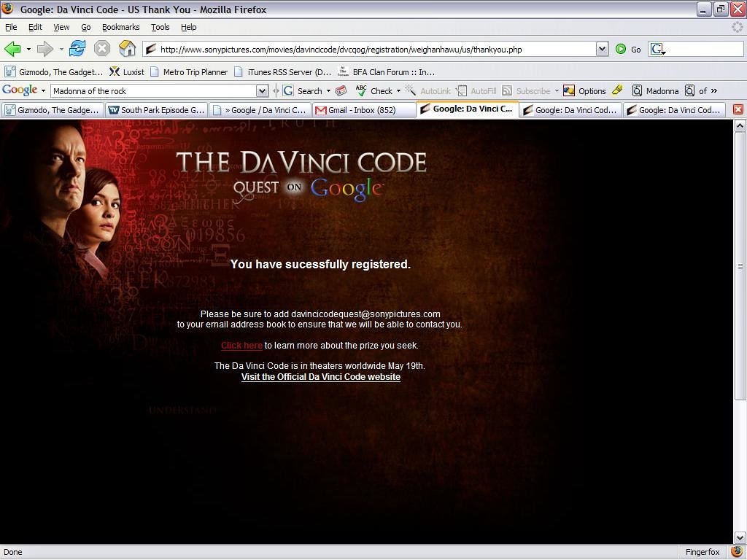Open the Home page icon

pyautogui.click(x=127, y=49)
